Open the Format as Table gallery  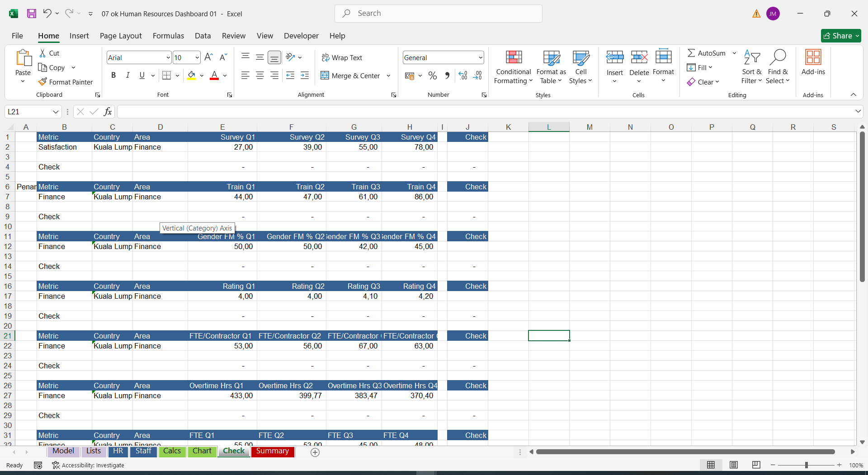[551, 67]
